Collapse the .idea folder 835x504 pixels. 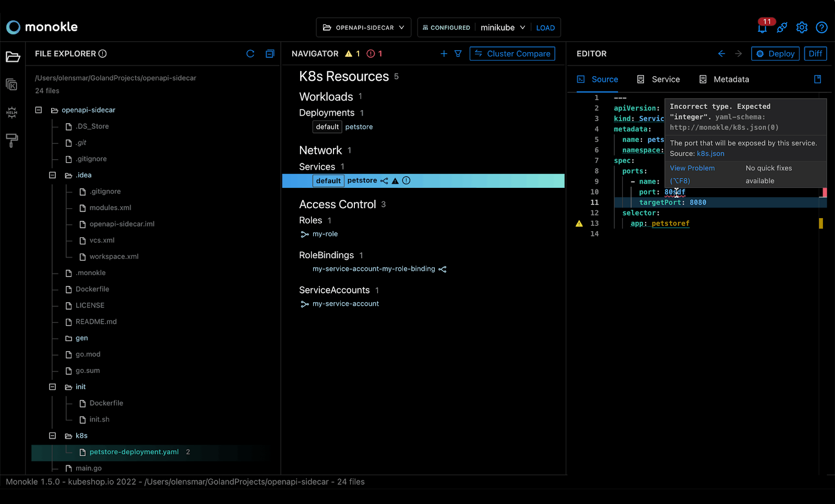[x=52, y=175]
